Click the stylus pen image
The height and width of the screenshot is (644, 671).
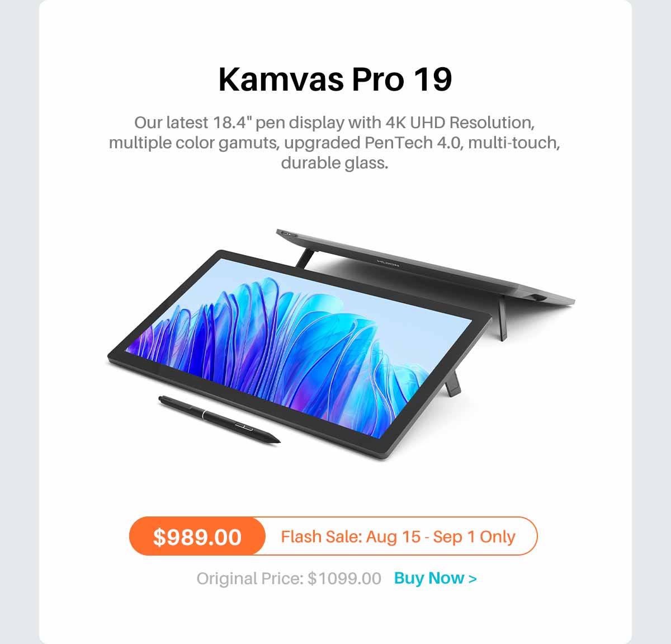(x=219, y=420)
